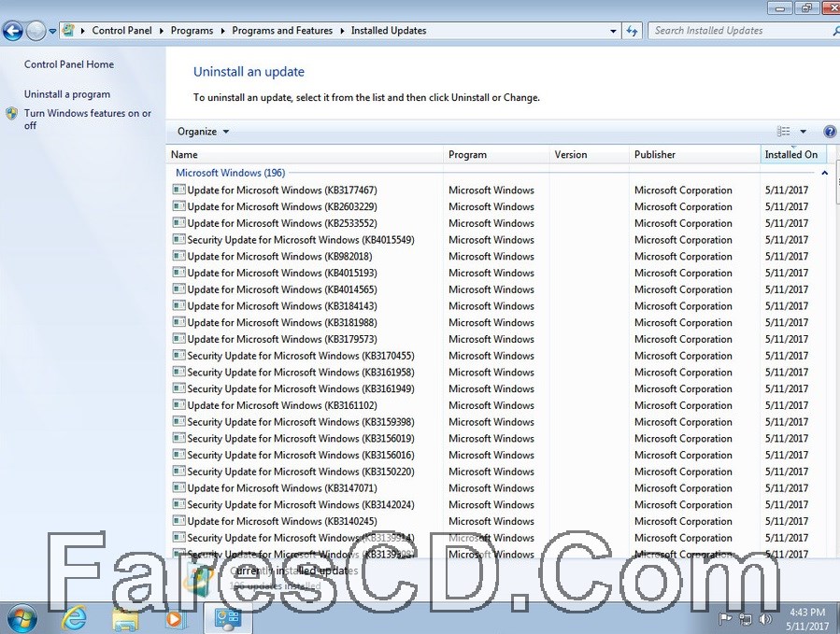Open recent pages dropdown next to Forward

coord(52,31)
